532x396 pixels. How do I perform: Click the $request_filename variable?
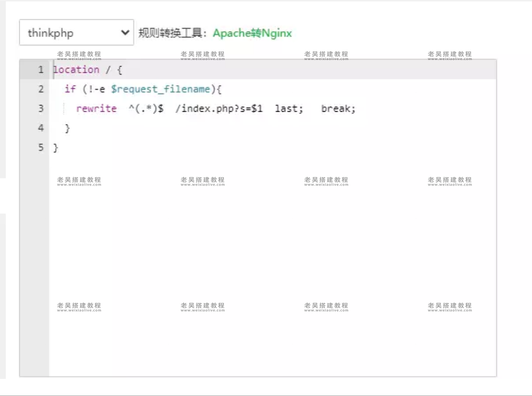pos(160,89)
